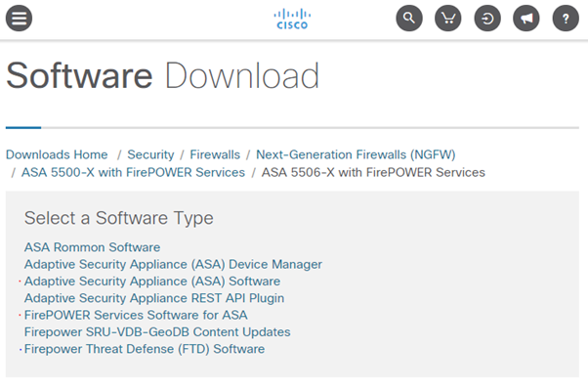This screenshot has height=391, width=588.
Task: Open the help question mark icon
Action: (x=565, y=19)
